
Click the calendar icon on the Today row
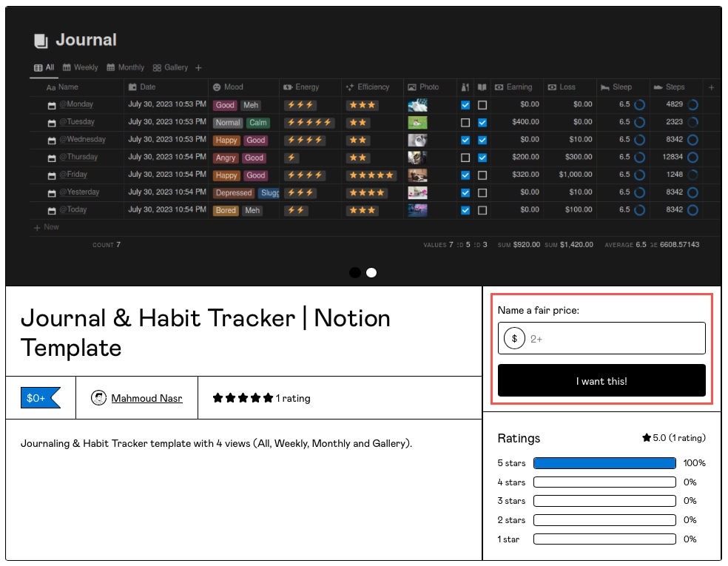pos(52,211)
